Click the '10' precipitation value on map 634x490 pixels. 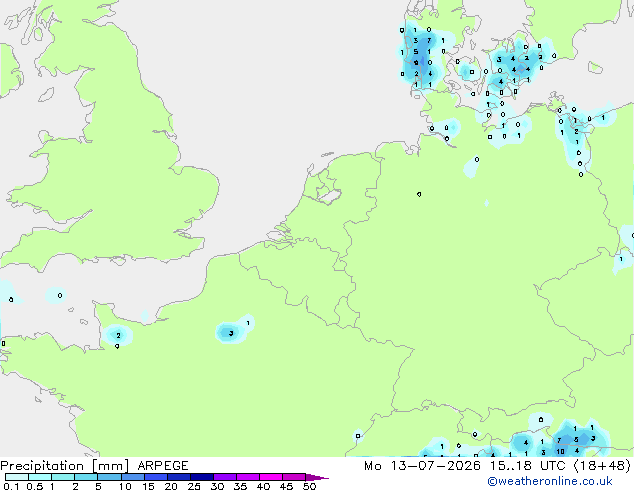tap(560, 452)
